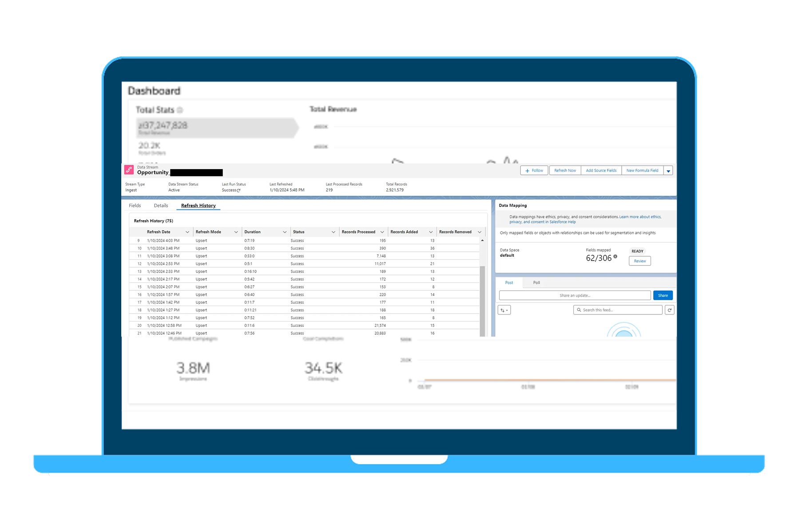The image size is (798, 532).
Task: Switch to the Details tab
Action: tap(161, 206)
